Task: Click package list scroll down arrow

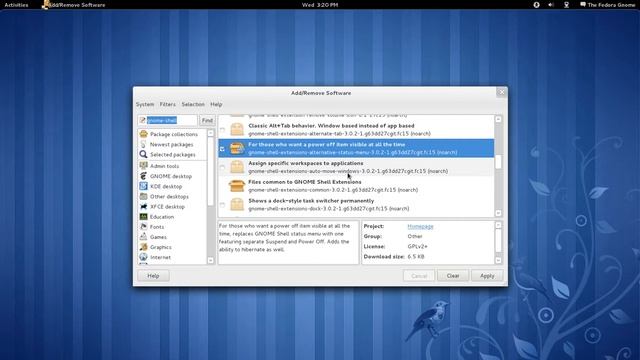Action: click(x=498, y=213)
